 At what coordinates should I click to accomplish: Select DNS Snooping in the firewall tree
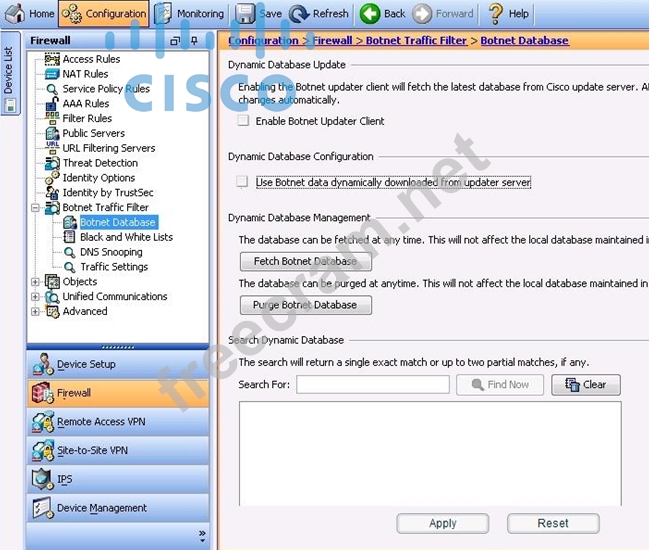(x=111, y=252)
